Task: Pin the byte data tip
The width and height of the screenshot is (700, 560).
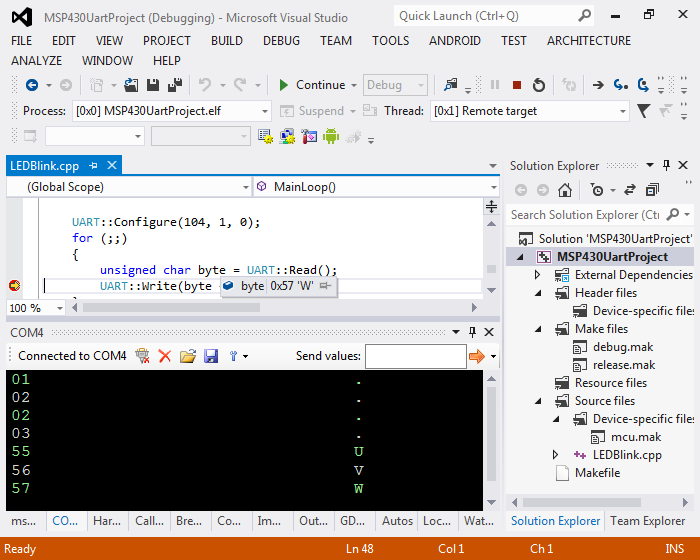Action: (x=325, y=285)
